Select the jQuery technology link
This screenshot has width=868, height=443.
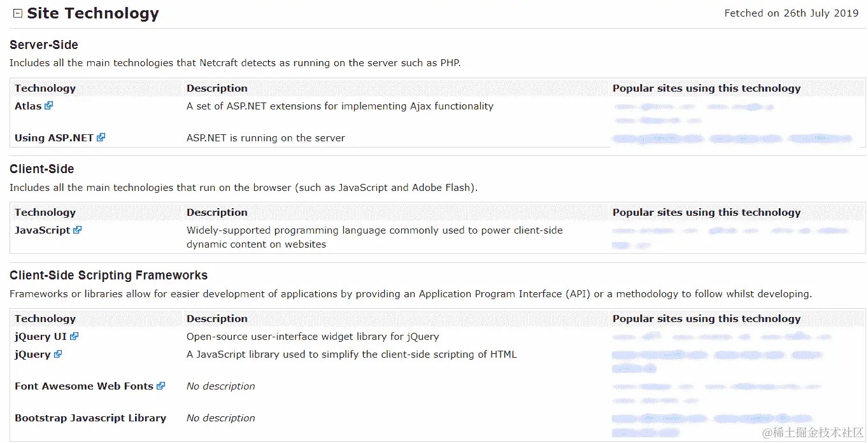(x=32, y=355)
